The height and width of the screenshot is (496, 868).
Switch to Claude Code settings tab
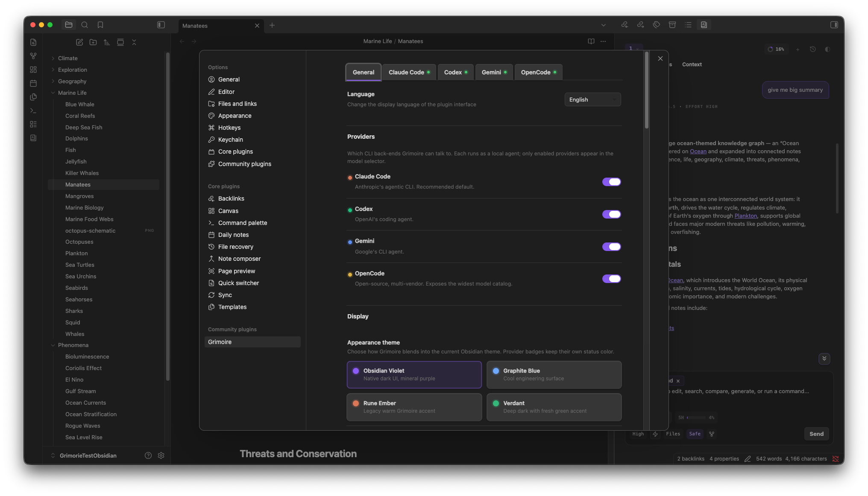[409, 72]
